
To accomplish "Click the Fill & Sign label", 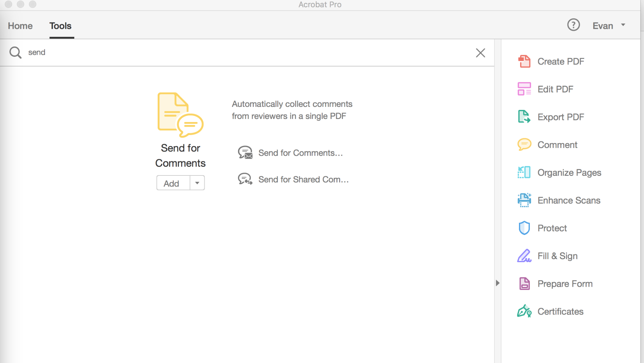I will pos(557,256).
